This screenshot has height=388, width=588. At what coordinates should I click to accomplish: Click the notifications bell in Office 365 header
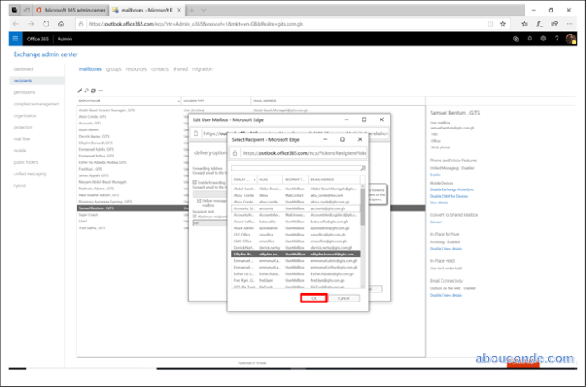[529, 38]
